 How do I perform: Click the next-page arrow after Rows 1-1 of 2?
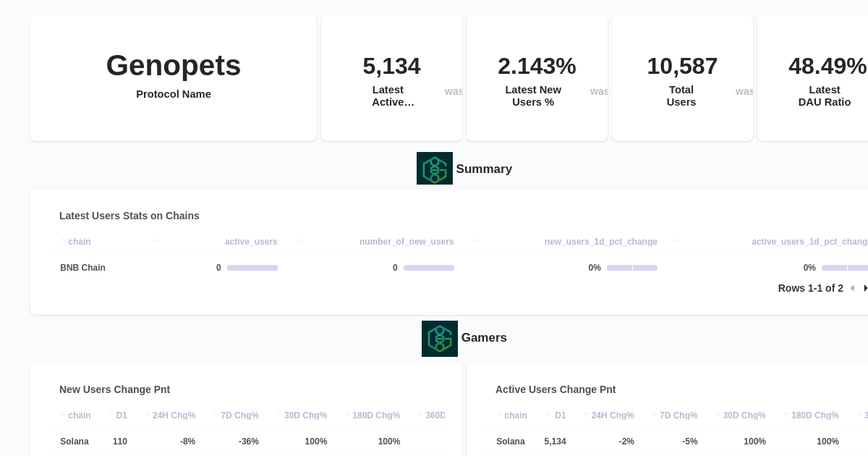(866, 288)
